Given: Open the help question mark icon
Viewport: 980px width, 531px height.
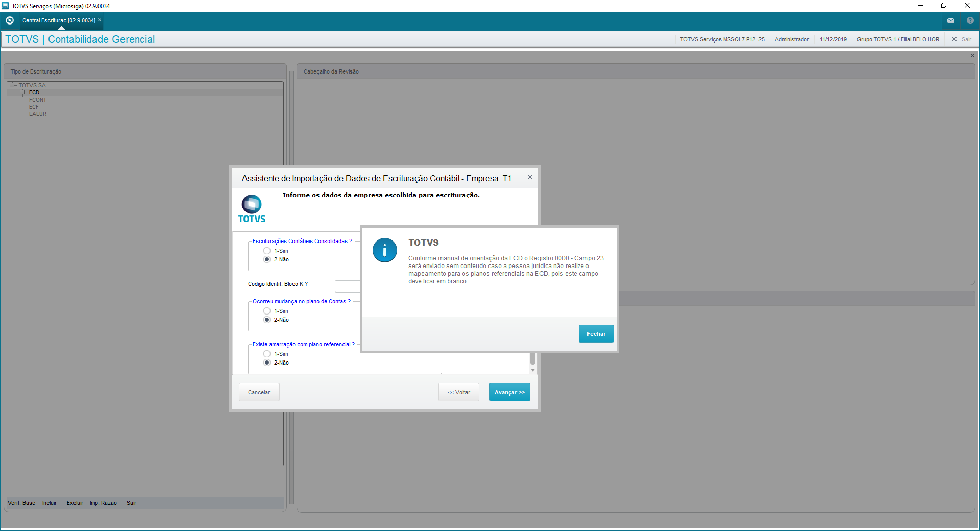Looking at the screenshot, I should click(x=970, y=20).
